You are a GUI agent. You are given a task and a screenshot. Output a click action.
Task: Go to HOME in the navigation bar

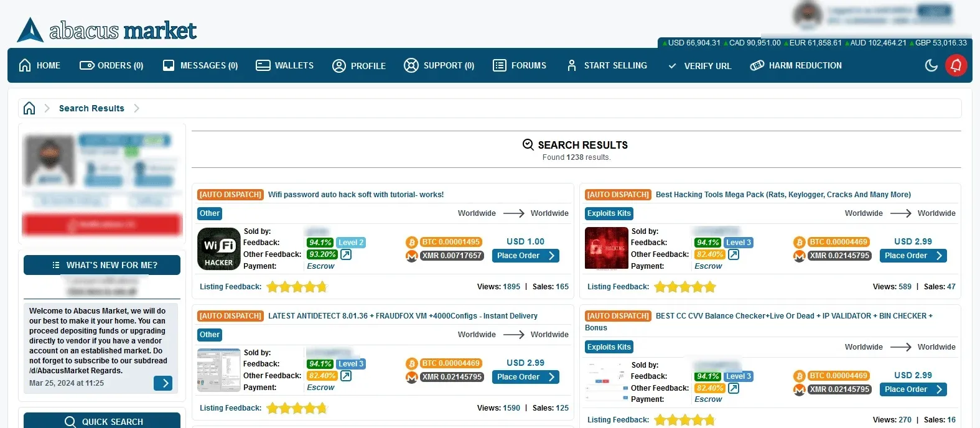coord(40,65)
